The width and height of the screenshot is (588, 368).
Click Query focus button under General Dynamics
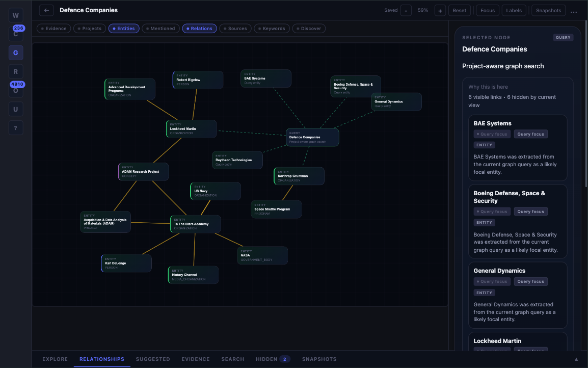coord(530,281)
